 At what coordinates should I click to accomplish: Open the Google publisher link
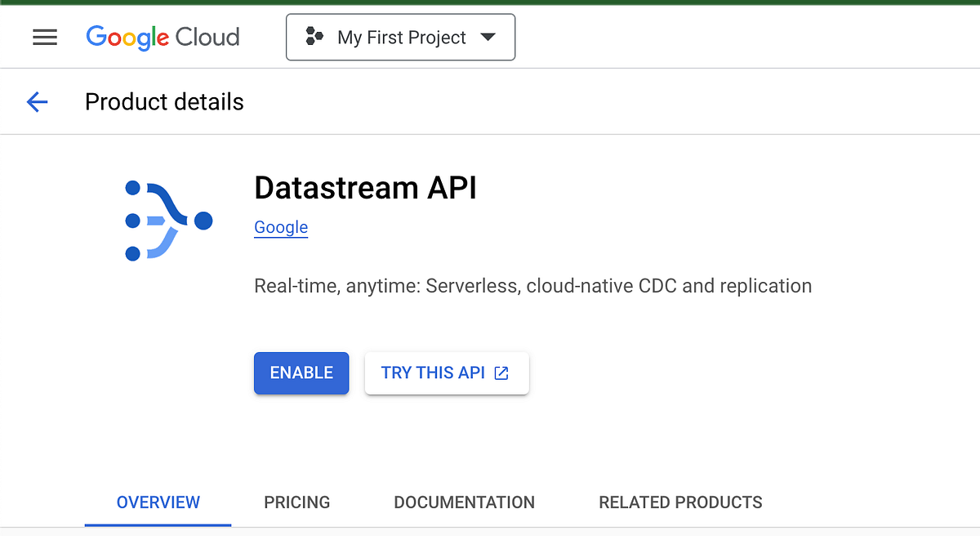click(x=281, y=227)
